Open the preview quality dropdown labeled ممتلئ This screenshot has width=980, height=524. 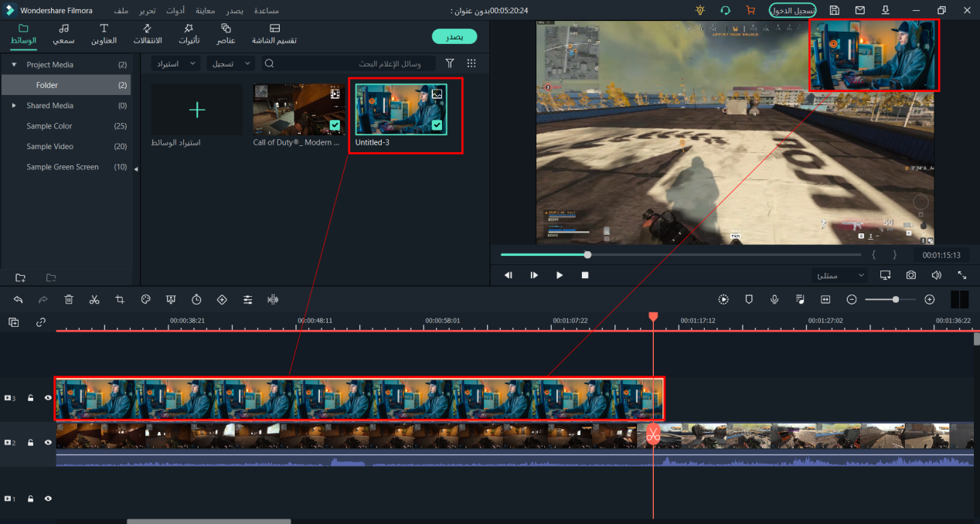click(x=839, y=275)
